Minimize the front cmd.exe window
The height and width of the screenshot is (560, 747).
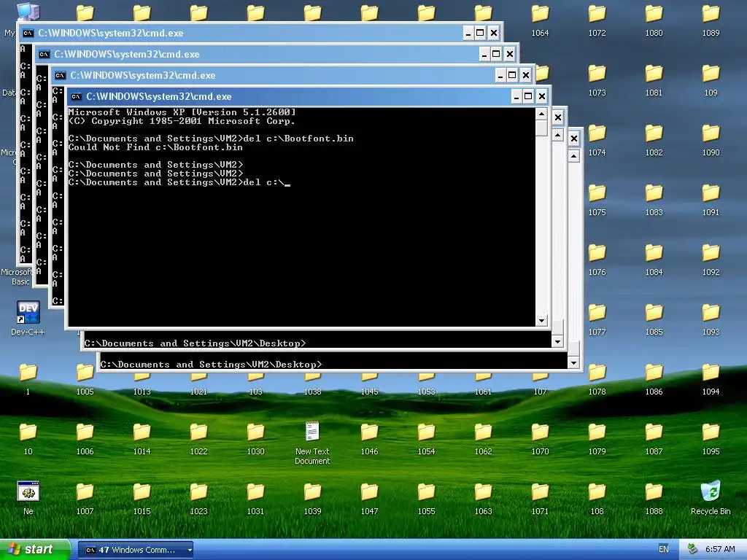tap(516, 97)
